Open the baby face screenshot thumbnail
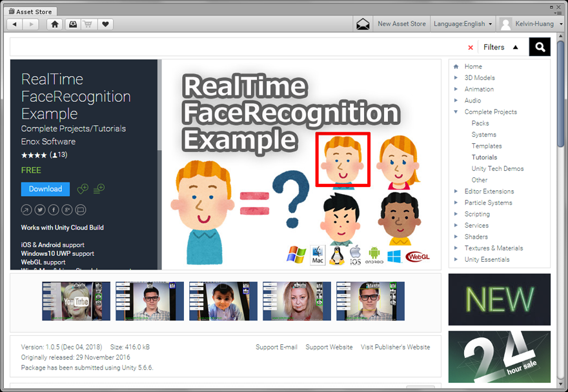568x392 pixels. (x=223, y=301)
